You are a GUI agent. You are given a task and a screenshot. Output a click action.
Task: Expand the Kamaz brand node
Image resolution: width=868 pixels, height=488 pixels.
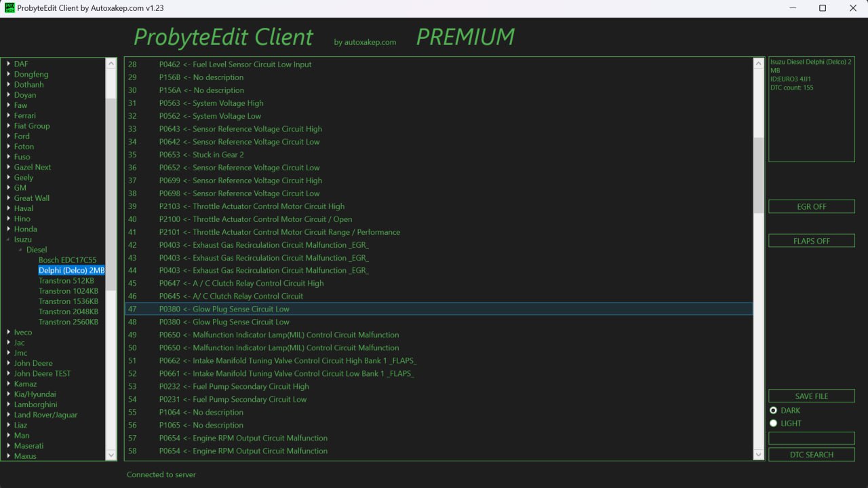coord(7,384)
